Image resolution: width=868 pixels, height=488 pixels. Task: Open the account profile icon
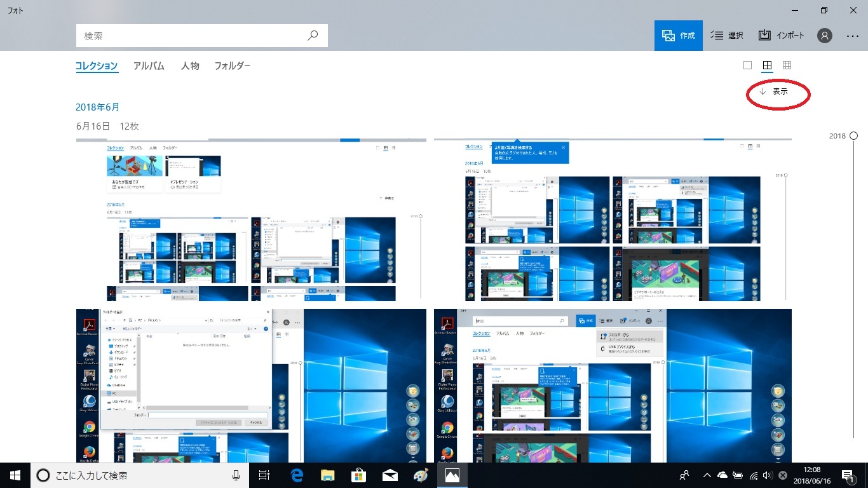[825, 36]
